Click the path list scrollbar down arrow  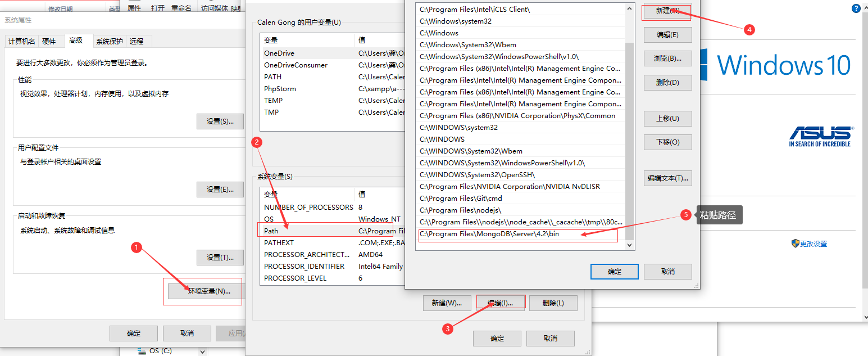(x=629, y=245)
